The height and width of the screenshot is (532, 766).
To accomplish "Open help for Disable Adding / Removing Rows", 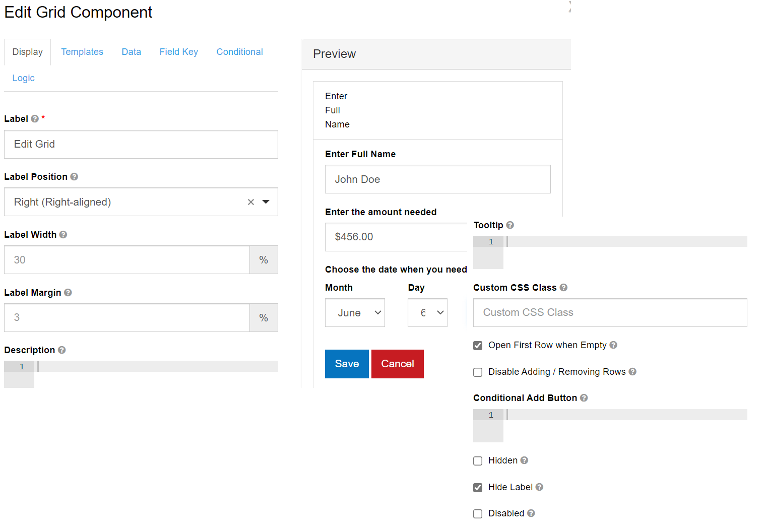I will [632, 372].
